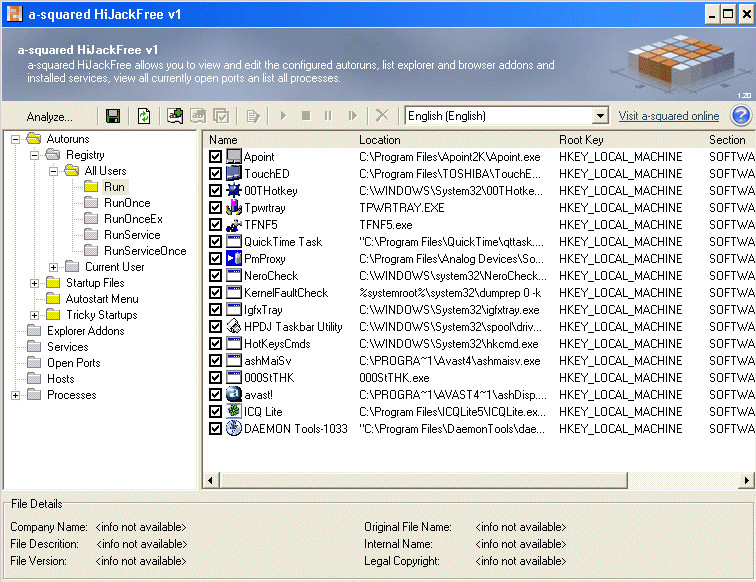Viewport: 756px width, 582px height.
Task: Click the scroll left arrow
Action: (210, 480)
